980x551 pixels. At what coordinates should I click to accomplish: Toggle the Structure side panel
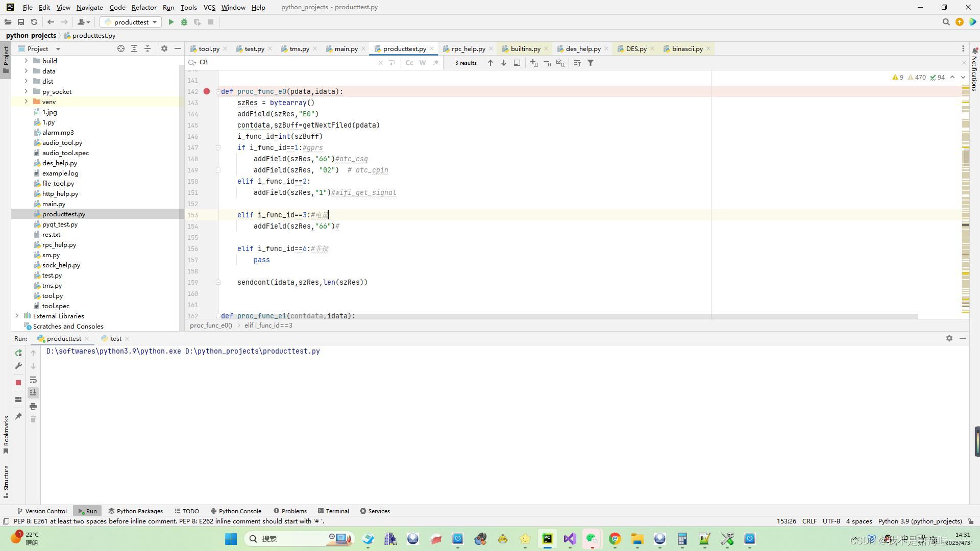point(6,481)
